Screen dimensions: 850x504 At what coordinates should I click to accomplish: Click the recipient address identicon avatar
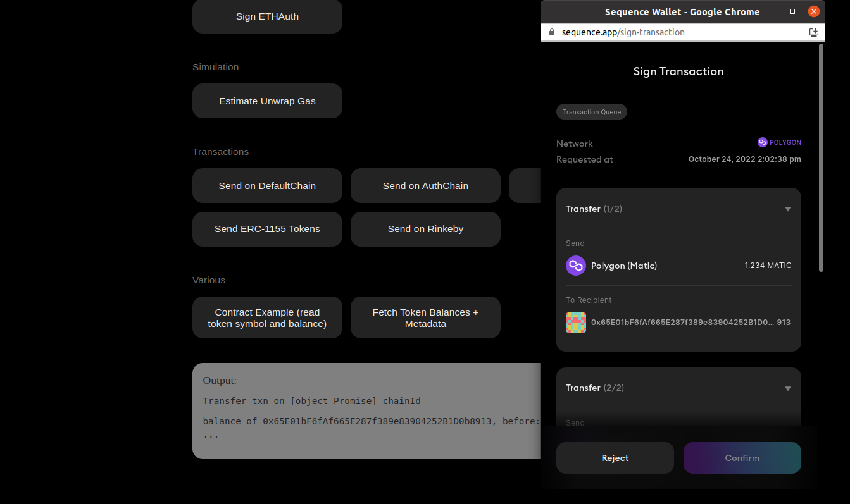click(576, 323)
